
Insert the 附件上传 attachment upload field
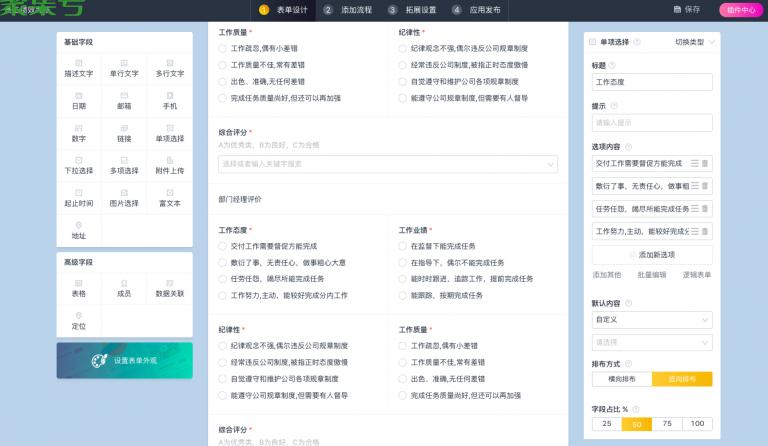(169, 165)
